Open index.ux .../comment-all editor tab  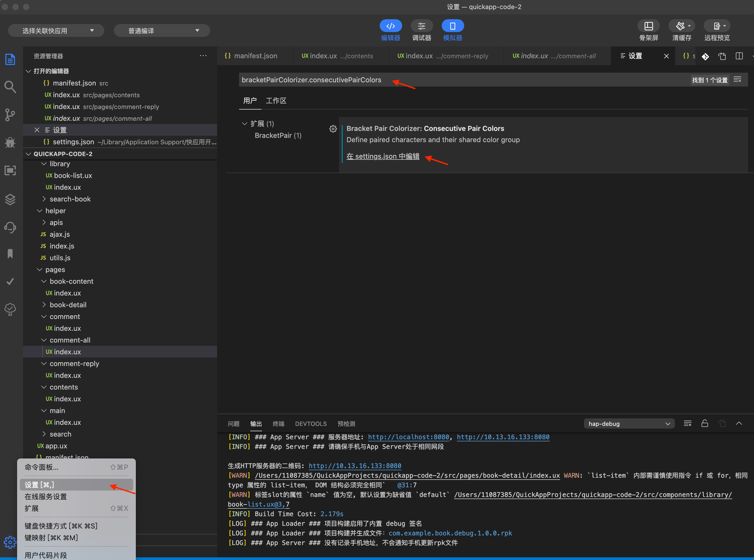(557, 56)
